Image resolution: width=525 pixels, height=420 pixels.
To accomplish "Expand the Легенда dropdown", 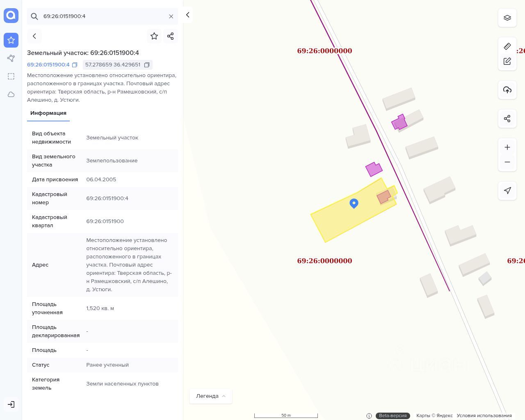I will tap(211, 396).
